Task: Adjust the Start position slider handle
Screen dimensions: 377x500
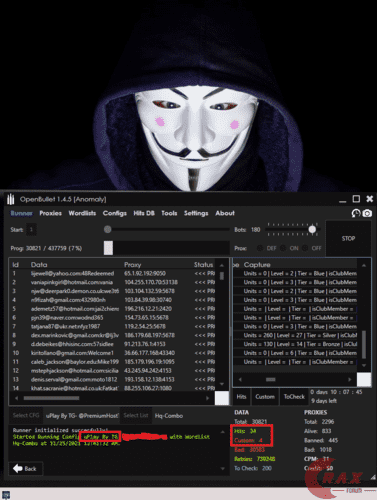Action: tap(107, 229)
